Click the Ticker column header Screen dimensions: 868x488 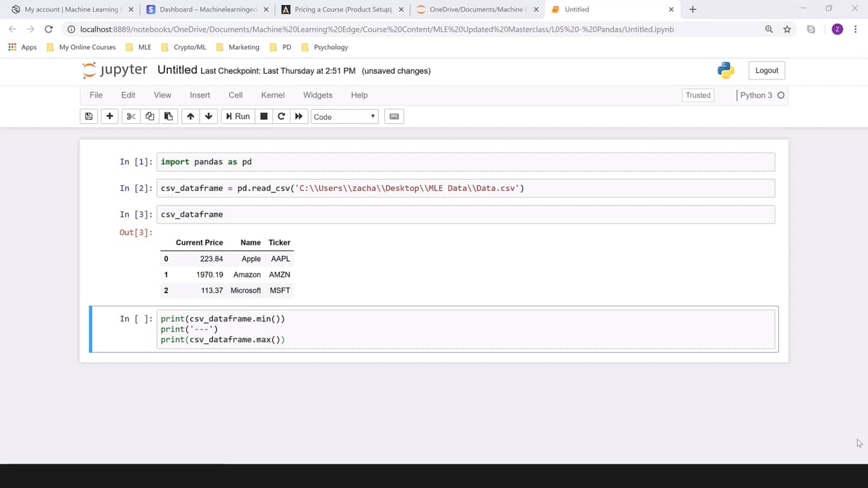(x=279, y=242)
